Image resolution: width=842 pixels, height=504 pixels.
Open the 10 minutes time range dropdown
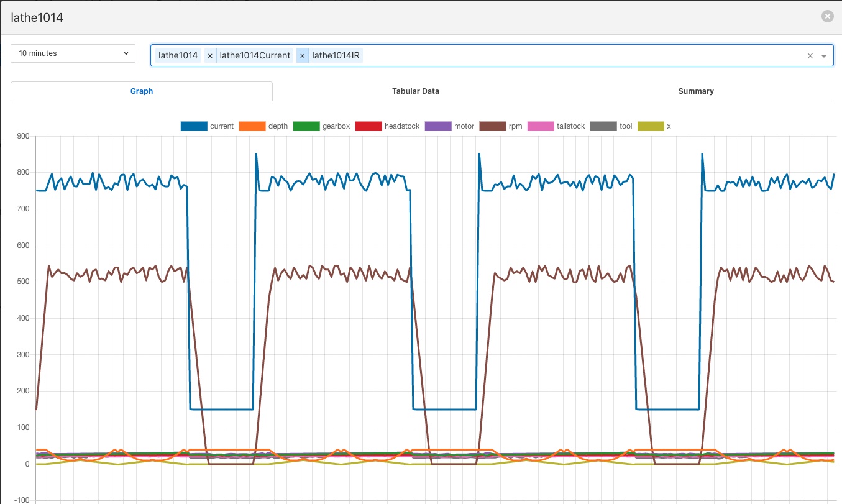[73, 53]
